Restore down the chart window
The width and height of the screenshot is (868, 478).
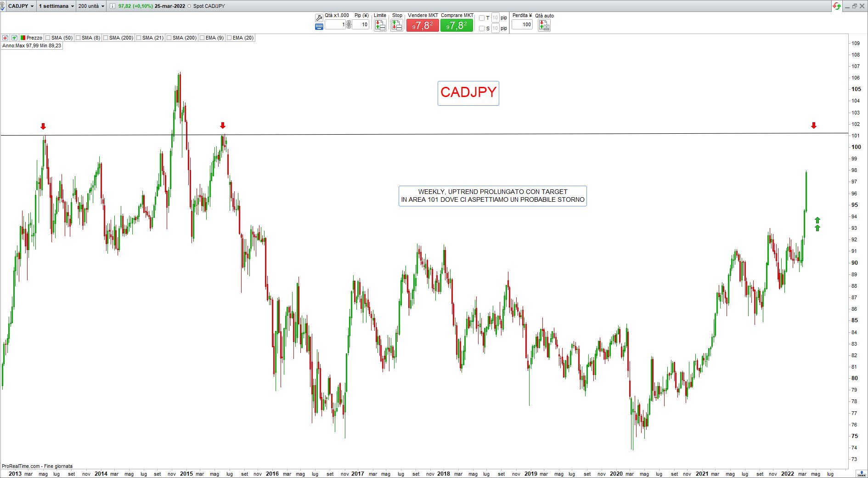pyautogui.click(x=855, y=6)
